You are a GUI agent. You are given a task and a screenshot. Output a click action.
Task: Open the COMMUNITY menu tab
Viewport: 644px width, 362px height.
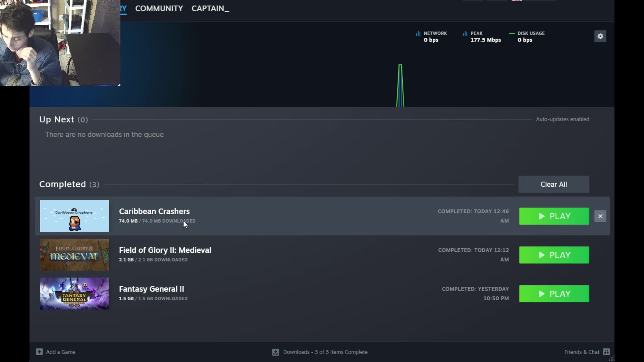point(159,8)
